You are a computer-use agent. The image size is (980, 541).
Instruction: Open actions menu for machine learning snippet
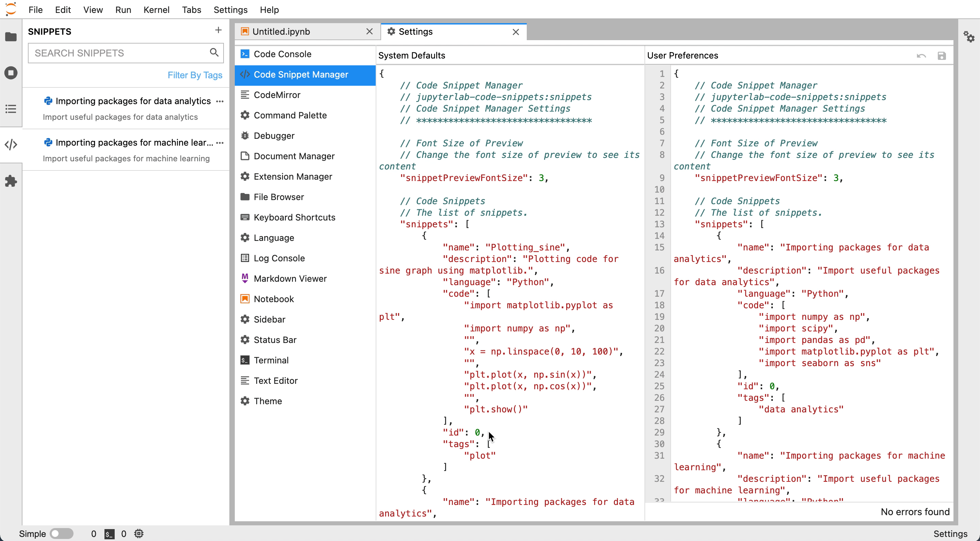pyautogui.click(x=219, y=143)
